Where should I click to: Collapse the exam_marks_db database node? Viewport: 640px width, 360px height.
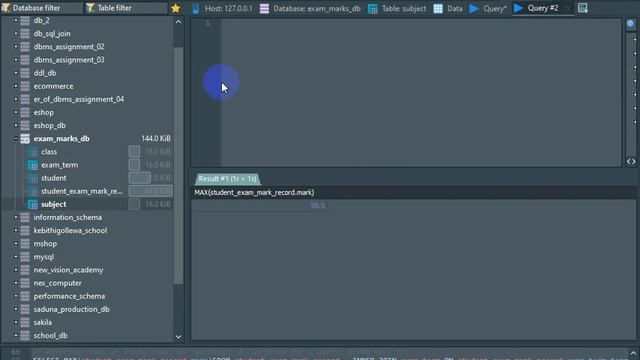[16, 138]
